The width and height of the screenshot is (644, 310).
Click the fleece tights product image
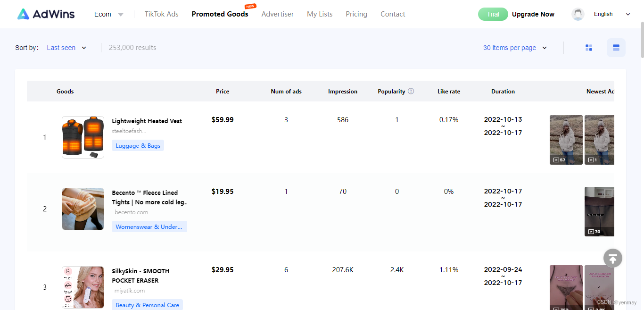[83, 209]
